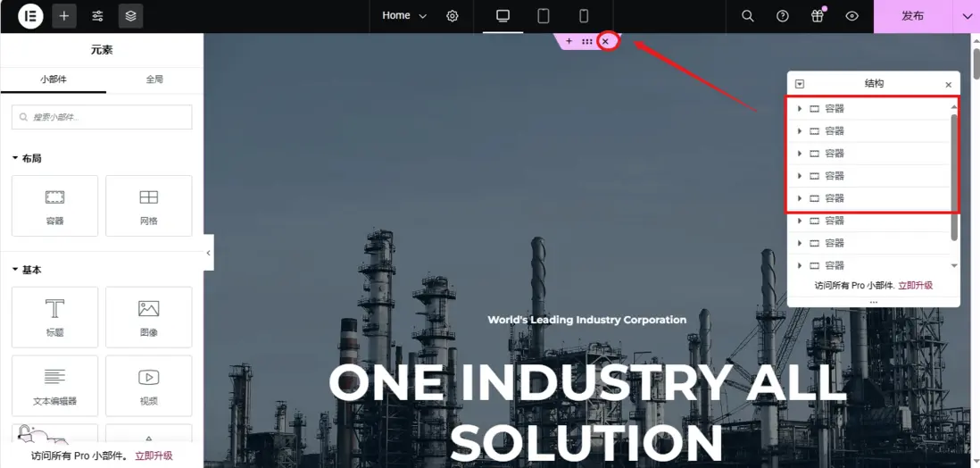Click the structure panel scroll-down arrow

[954, 266]
